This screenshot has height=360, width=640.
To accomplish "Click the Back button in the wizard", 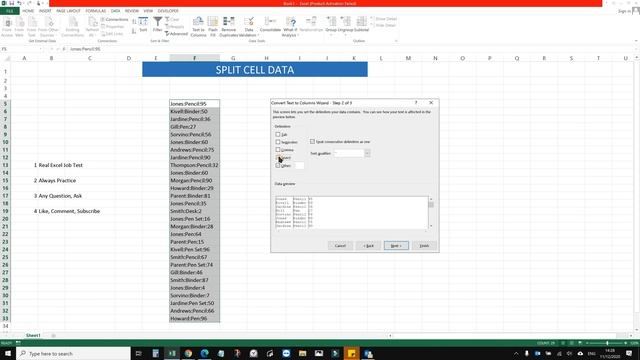I will tap(368, 246).
